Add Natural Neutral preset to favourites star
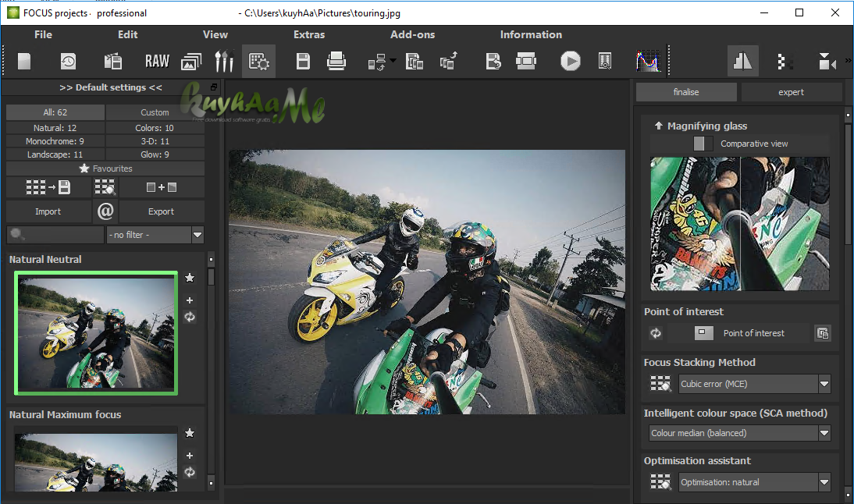Screen dimensions: 854x504 [190, 278]
